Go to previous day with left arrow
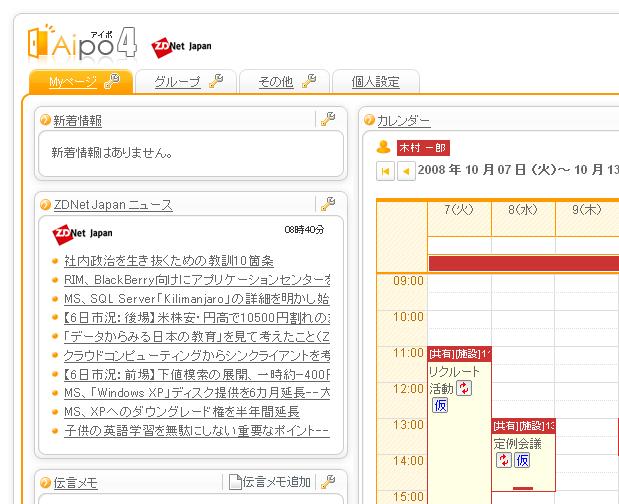This screenshot has width=619, height=504. pos(406,171)
